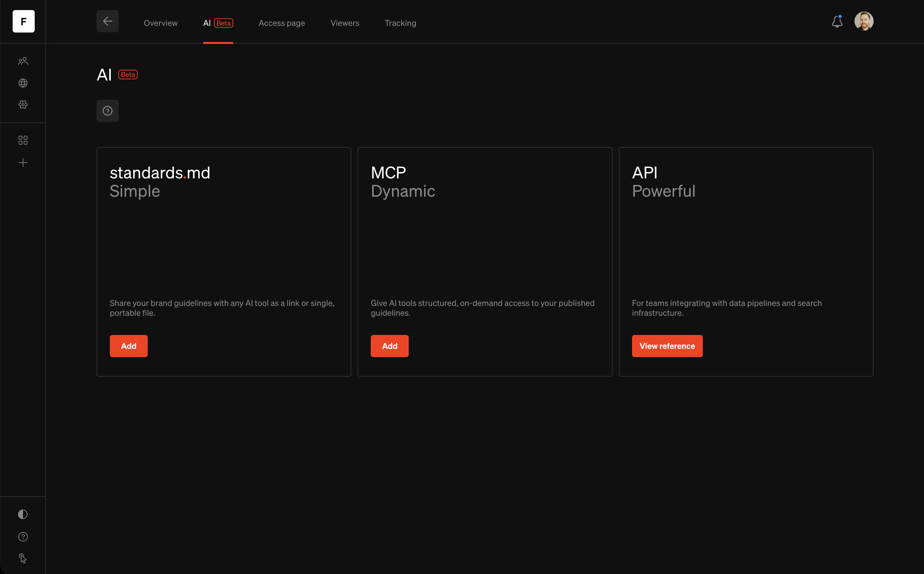Open your profile via the avatar photo
Viewport: 924px width, 574px height.
click(864, 21)
